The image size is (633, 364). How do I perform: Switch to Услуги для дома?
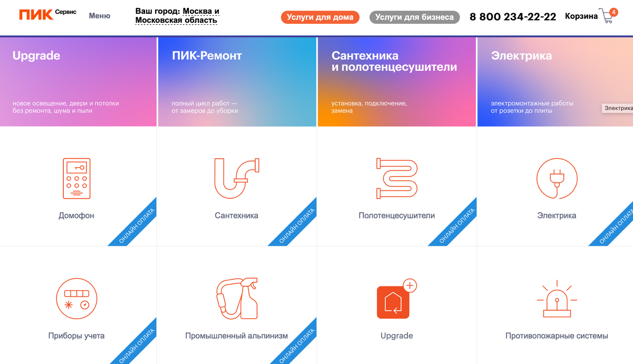point(320,17)
